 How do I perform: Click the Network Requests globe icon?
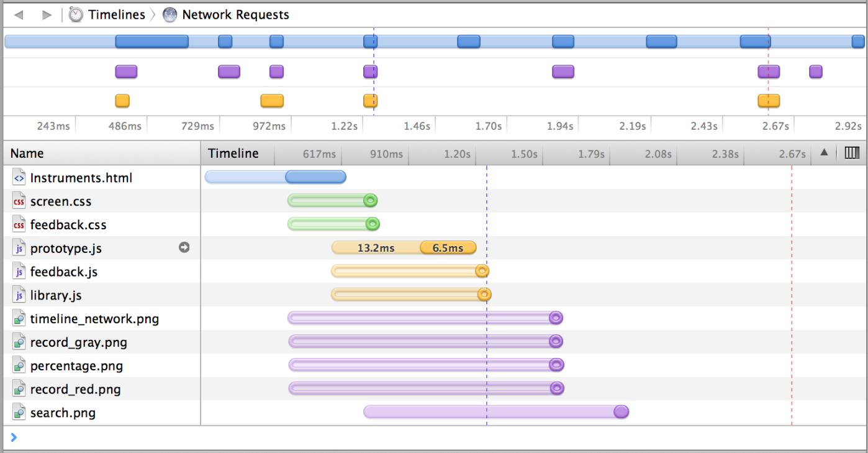click(x=170, y=15)
